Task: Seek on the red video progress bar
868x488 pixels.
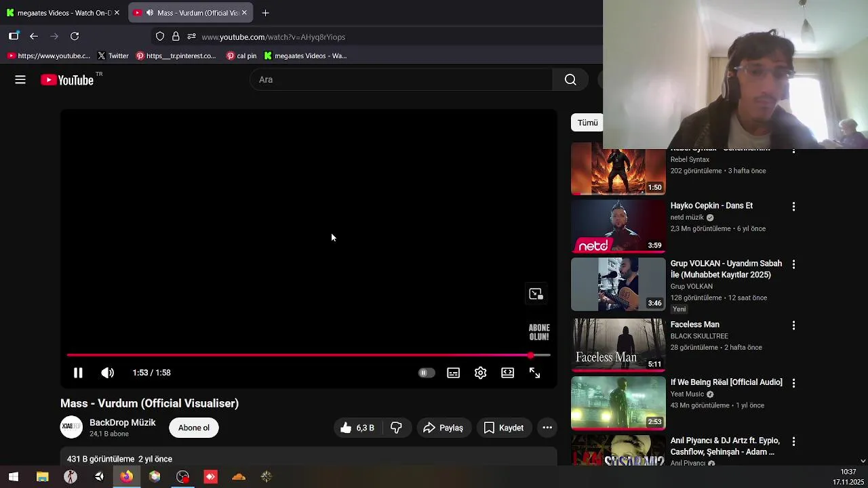Action: [x=309, y=355]
